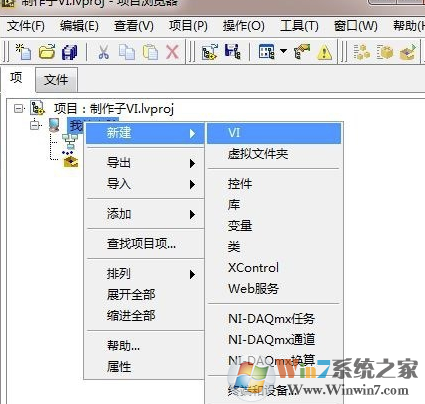Viewport: 425px width, 404px height.
Task: Click the resolve conflicts hand icon
Action: click(x=302, y=52)
